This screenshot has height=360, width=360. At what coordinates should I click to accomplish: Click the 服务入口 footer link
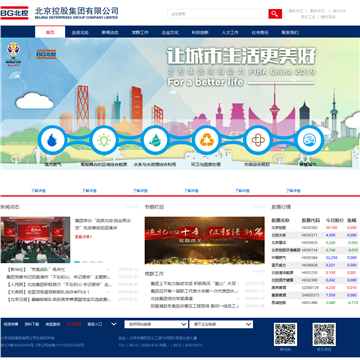tap(95, 324)
